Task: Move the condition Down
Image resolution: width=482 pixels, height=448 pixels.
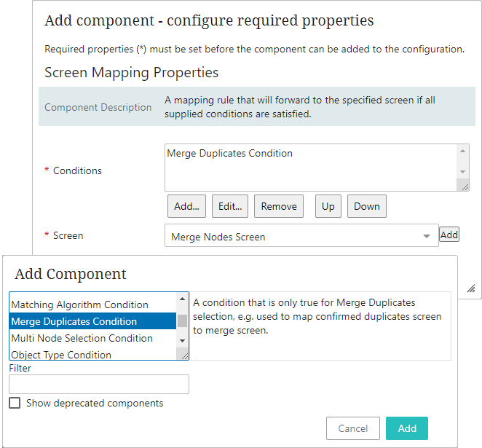Action: (x=367, y=206)
